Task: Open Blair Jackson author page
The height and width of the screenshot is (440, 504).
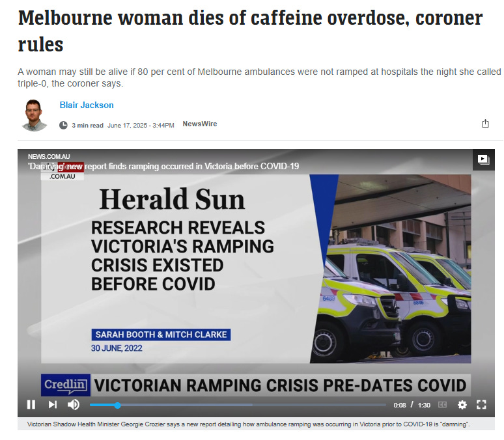Action: click(87, 105)
